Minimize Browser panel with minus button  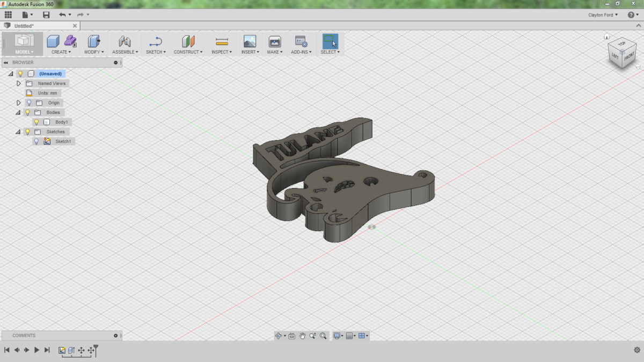coord(115,62)
